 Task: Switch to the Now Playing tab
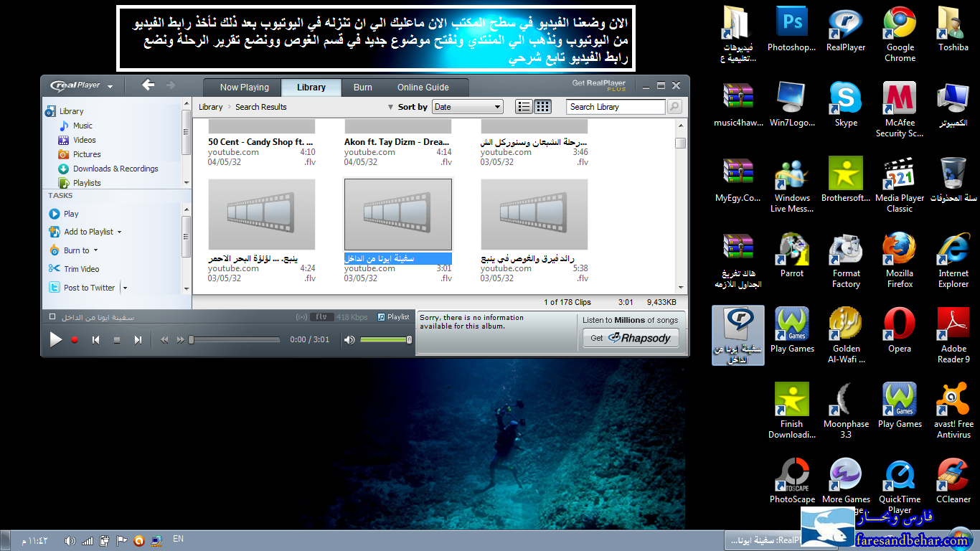244,88
